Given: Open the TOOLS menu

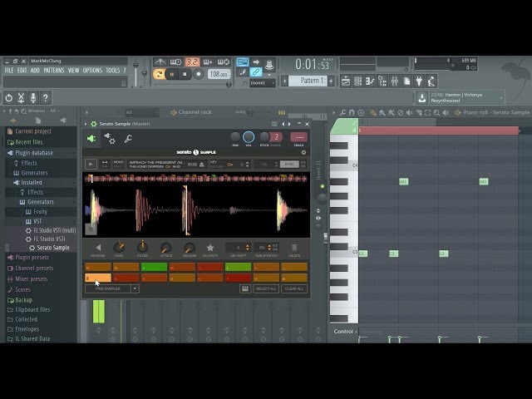Looking at the screenshot, I should [x=113, y=70].
